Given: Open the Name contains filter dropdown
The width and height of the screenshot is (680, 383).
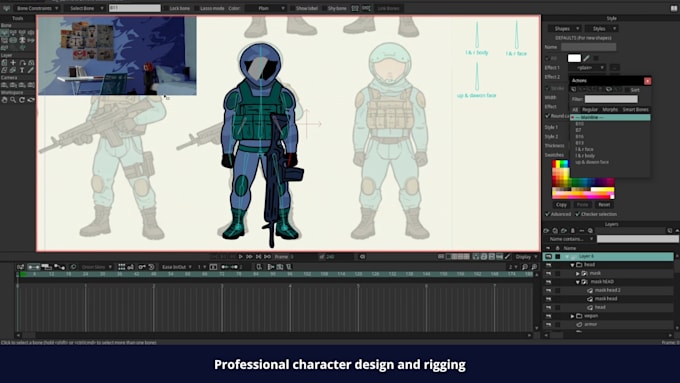Looking at the screenshot, I should (569, 239).
